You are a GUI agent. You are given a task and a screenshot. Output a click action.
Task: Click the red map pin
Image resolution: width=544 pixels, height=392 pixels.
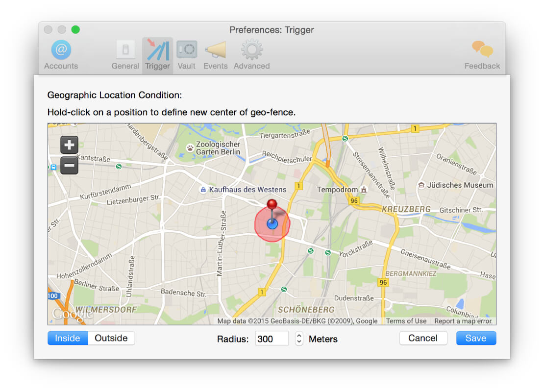point(272,204)
